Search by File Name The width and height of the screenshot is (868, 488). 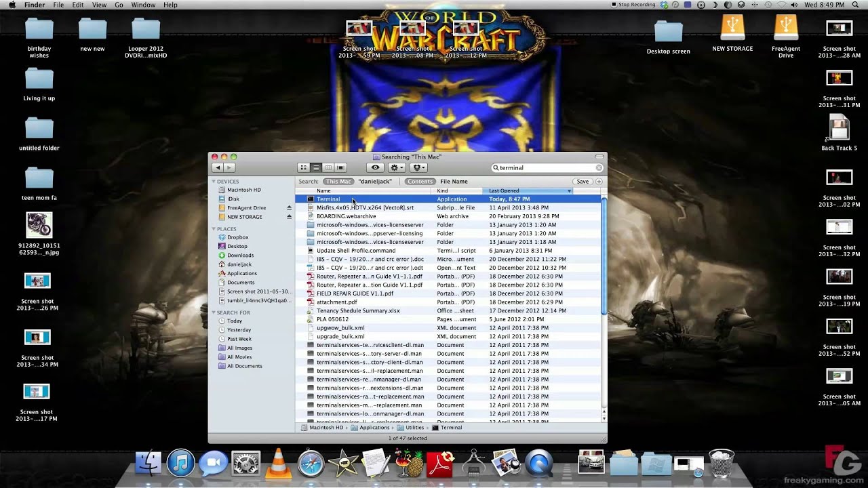click(x=454, y=182)
